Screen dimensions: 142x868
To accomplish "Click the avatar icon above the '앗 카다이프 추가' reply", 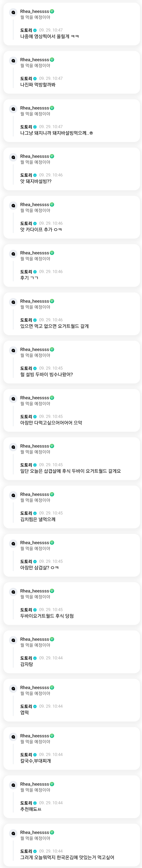I will pyautogui.click(x=13, y=206).
